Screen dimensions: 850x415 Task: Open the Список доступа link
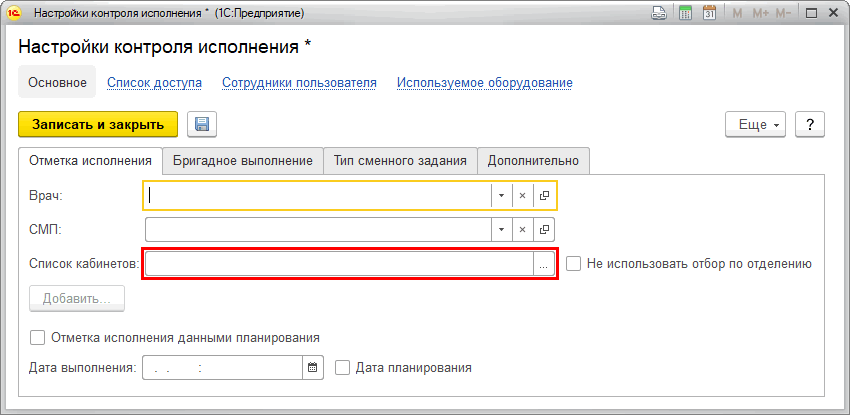click(154, 83)
